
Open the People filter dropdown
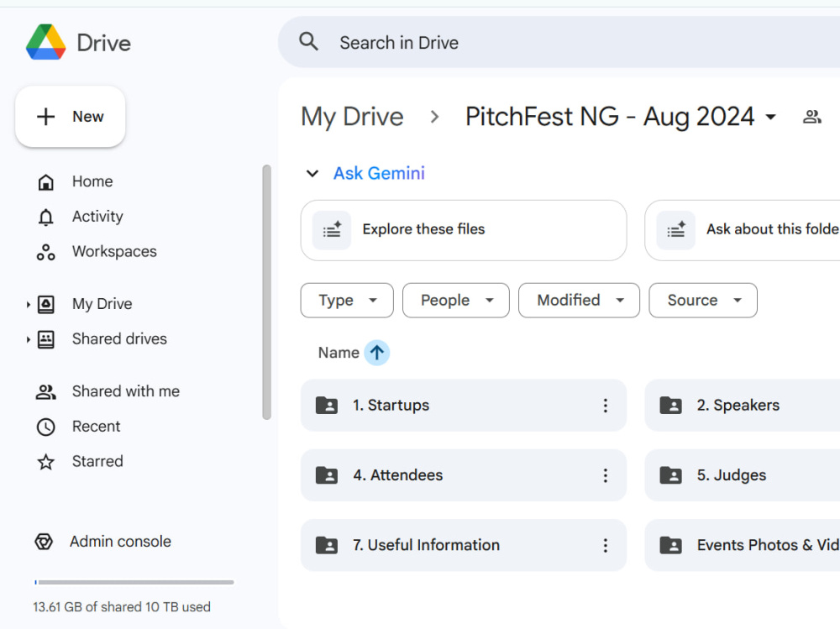coord(456,301)
